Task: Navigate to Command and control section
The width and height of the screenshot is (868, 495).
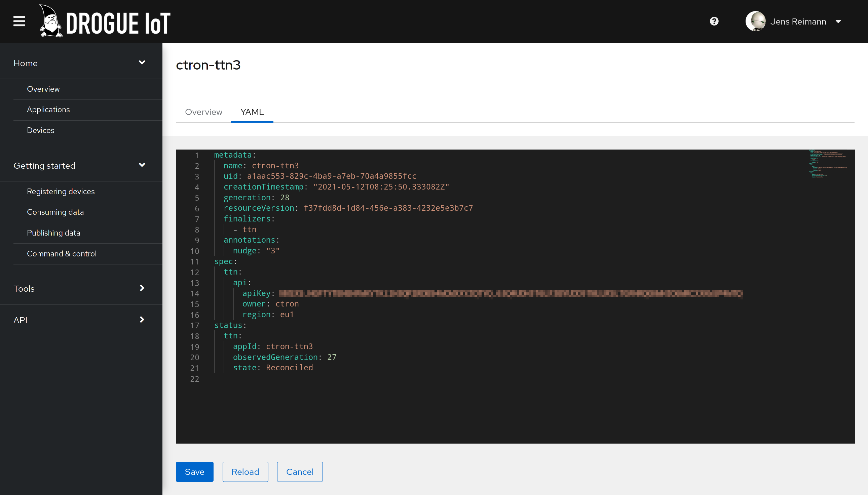Action: click(x=62, y=253)
